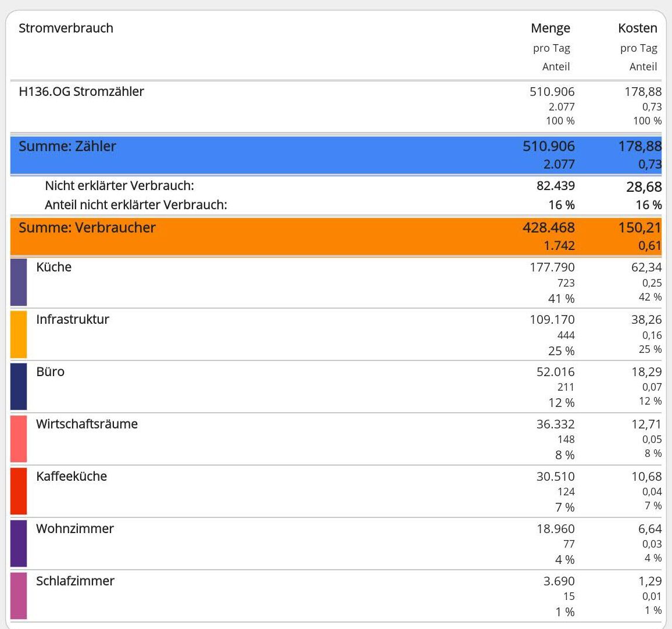The height and width of the screenshot is (629, 672).
Task: Click the Küche purple color swatch
Action: point(19,283)
